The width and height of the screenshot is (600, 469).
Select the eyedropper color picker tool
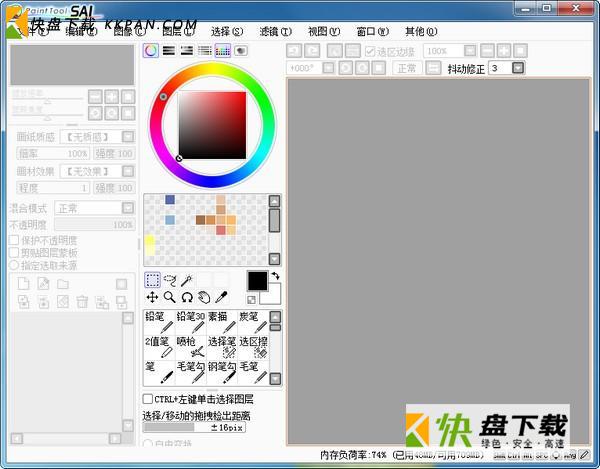(x=221, y=297)
